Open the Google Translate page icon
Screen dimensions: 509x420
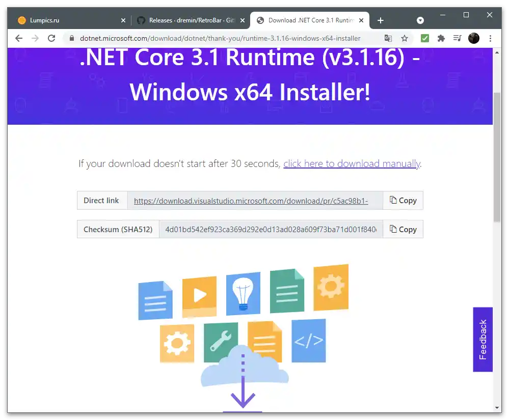[388, 38]
